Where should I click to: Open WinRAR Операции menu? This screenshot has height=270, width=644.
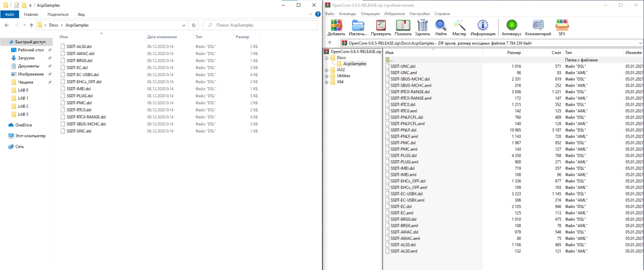(370, 14)
